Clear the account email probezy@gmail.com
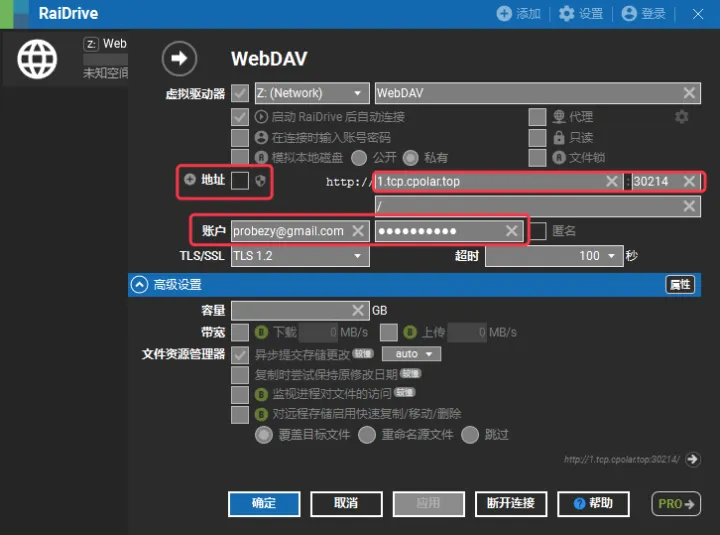 click(358, 231)
